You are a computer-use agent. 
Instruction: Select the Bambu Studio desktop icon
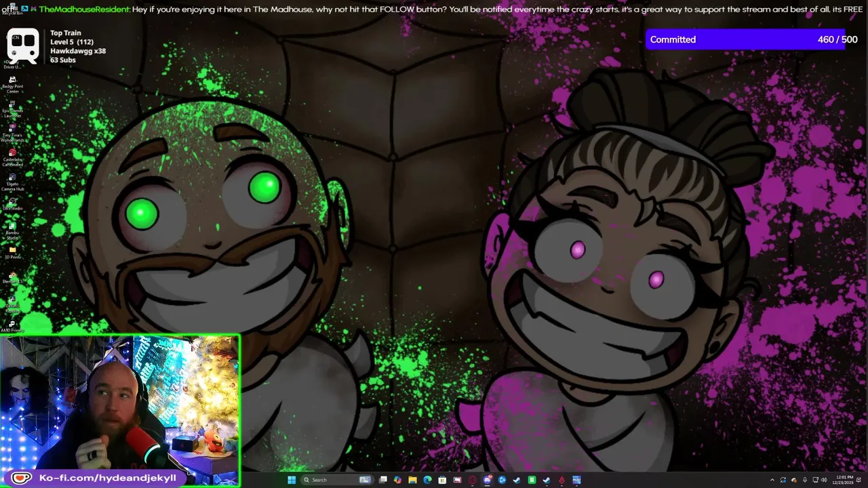click(x=12, y=231)
